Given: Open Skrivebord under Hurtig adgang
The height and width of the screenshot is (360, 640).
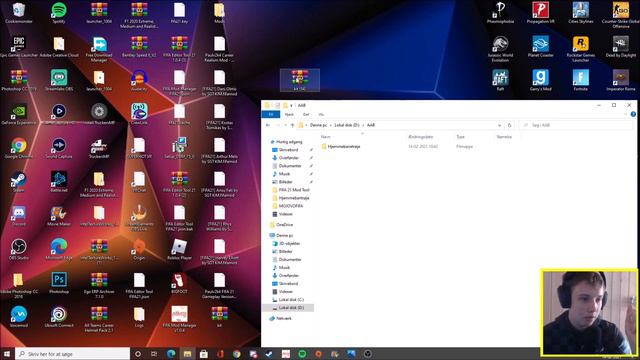Looking at the screenshot, I should pyautogui.click(x=289, y=150).
